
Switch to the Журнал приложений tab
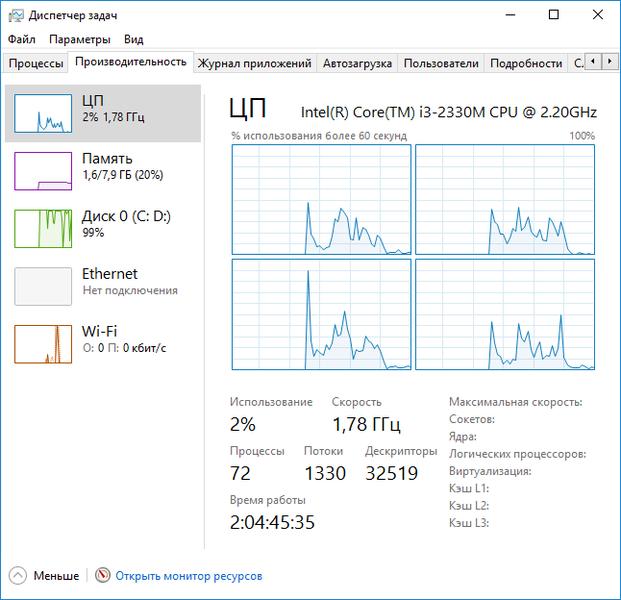255,63
